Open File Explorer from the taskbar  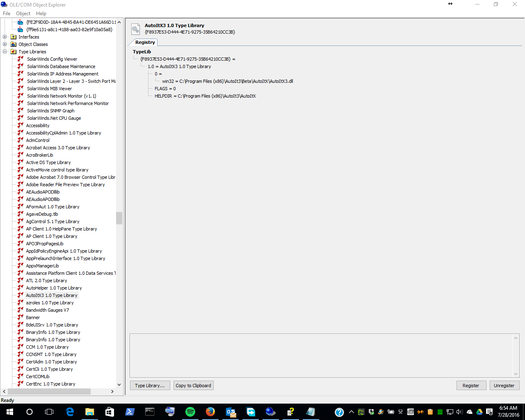coord(89,412)
